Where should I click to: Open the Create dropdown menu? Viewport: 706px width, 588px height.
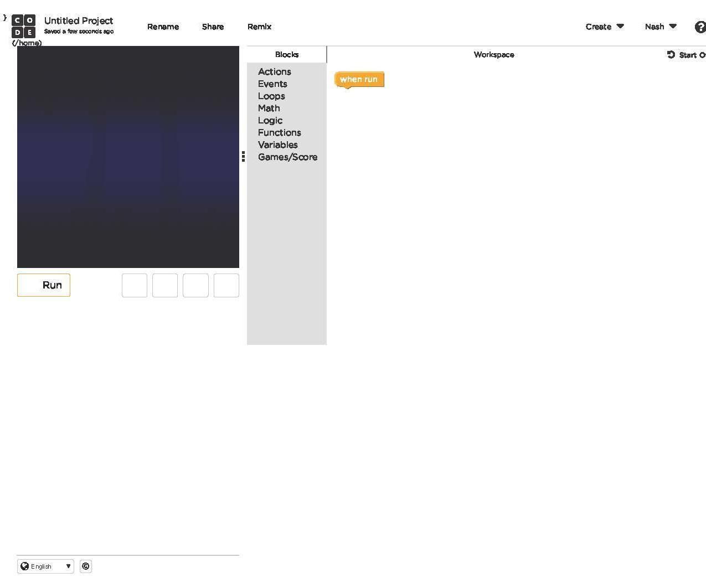605,27
